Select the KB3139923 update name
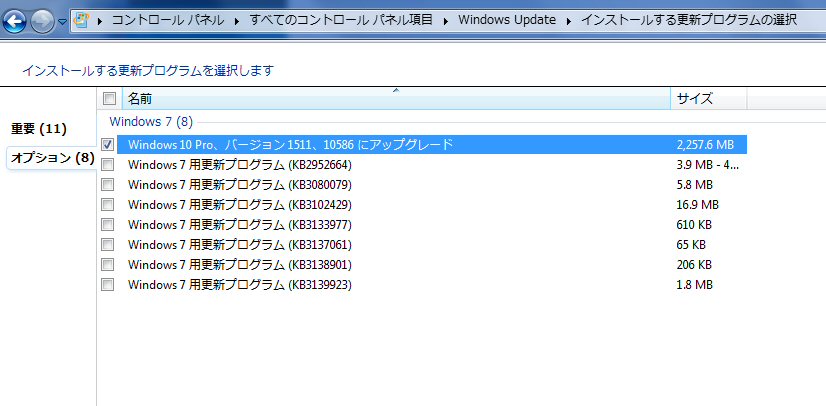 [240, 285]
